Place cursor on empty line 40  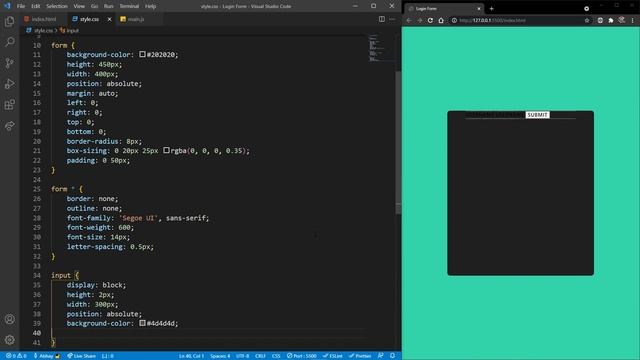click(x=208, y=333)
